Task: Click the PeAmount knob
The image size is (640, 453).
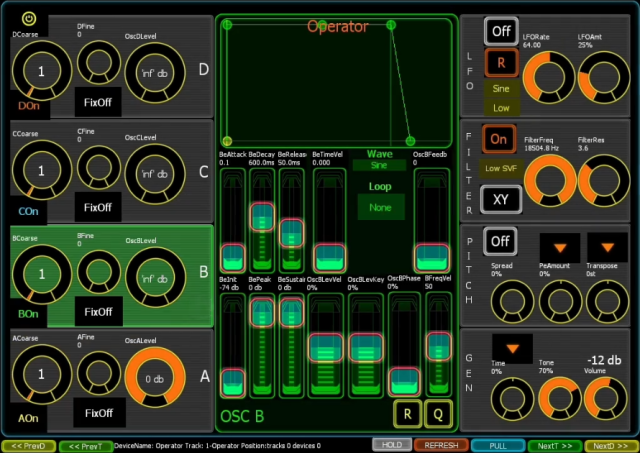Action: tap(560, 301)
